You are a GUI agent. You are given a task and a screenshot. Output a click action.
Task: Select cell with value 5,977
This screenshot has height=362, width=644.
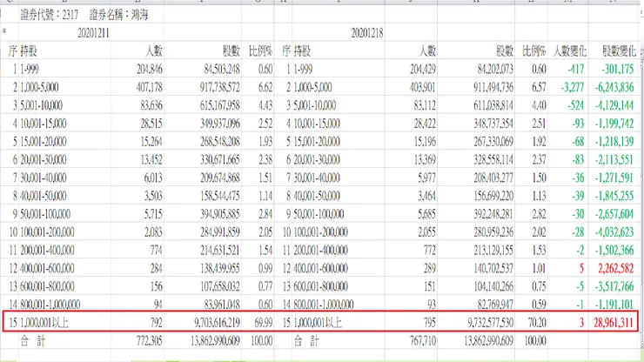tap(426, 178)
